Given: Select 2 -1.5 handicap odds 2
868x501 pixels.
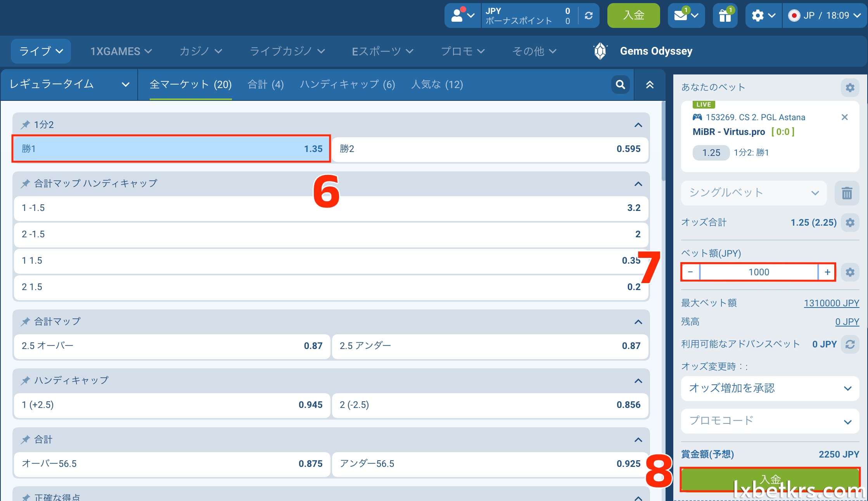Looking at the screenshot, I should tap(331, 234).
